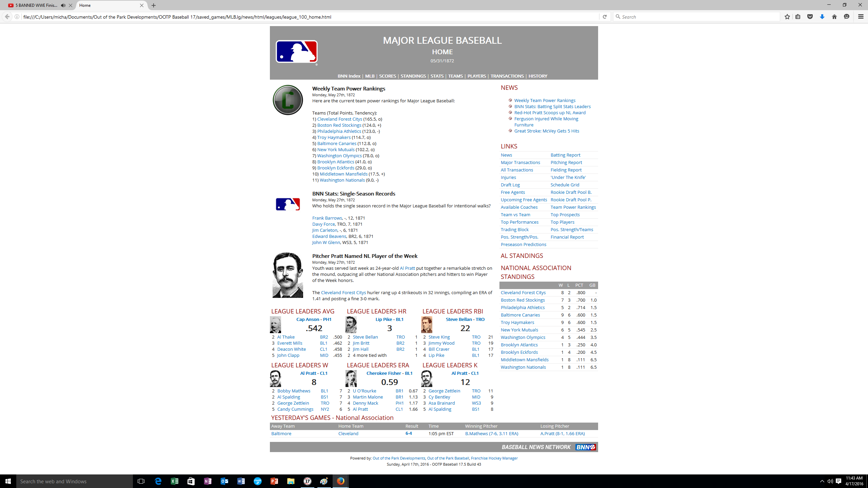Screen dimensions: 868x488
Task: Click the MLB logo in header
Action: point(297,52)
